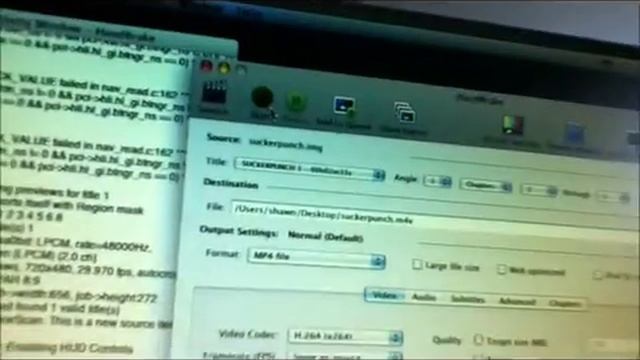
Task: Open the Video Codec dropdown showing H.264
Action: [345, 337]
